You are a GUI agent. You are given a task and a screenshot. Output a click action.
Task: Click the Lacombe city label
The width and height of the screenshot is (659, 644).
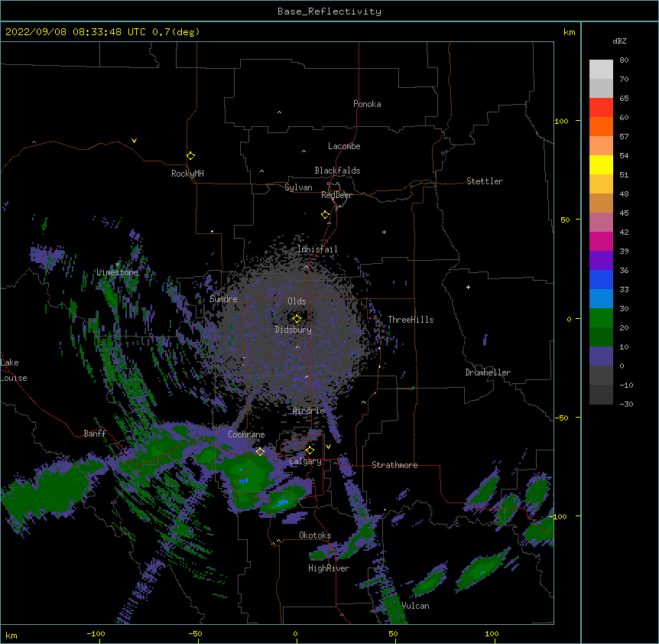(x=344, y=146)
